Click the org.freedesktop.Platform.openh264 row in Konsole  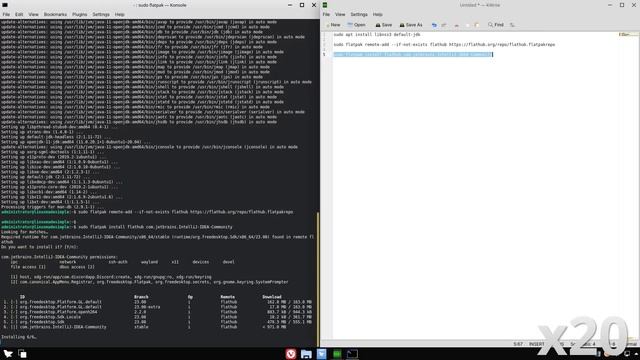tap(157, 312)
